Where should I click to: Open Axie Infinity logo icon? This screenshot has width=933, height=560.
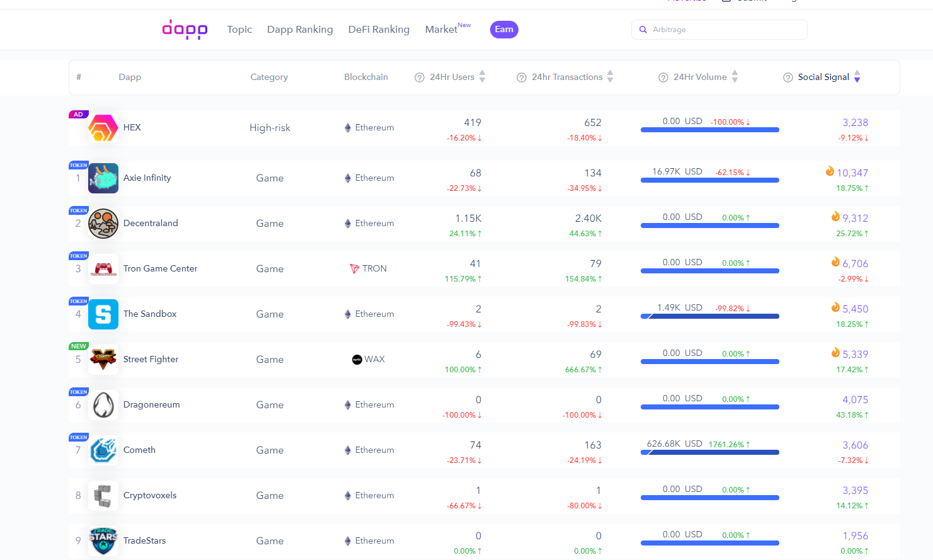click(103, 178)
